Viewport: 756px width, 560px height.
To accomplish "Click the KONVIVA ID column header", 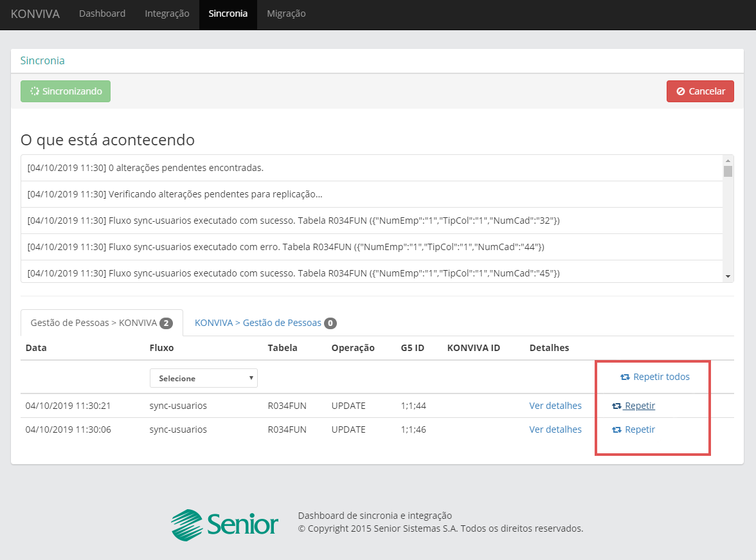I will point(473,348).
